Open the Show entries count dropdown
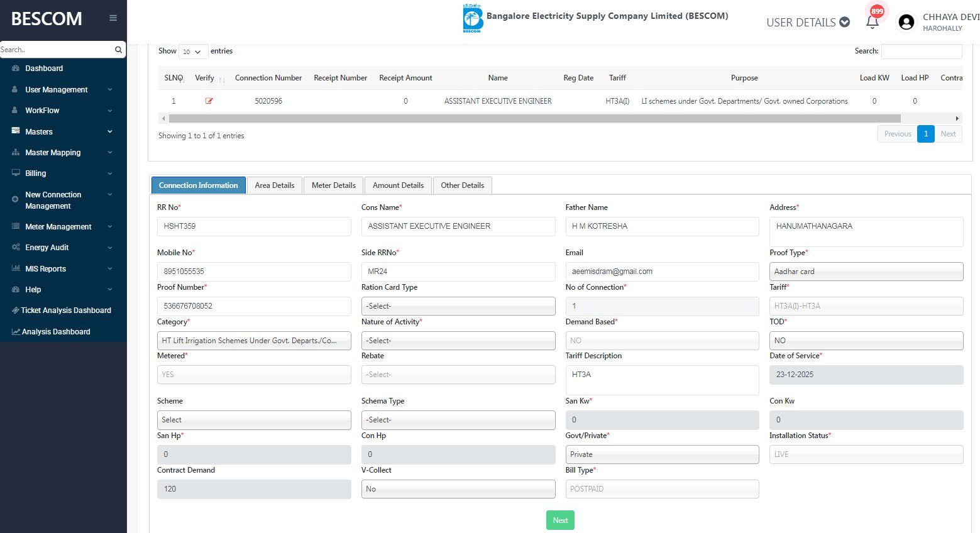This screenshot has width=980, height=533. (x=193, y=52)
